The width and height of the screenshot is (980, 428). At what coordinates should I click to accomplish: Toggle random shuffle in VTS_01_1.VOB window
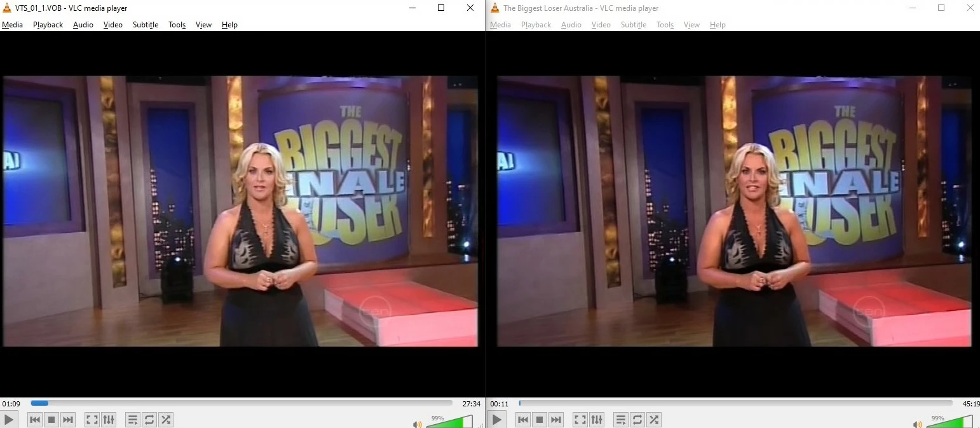[166, 420]
